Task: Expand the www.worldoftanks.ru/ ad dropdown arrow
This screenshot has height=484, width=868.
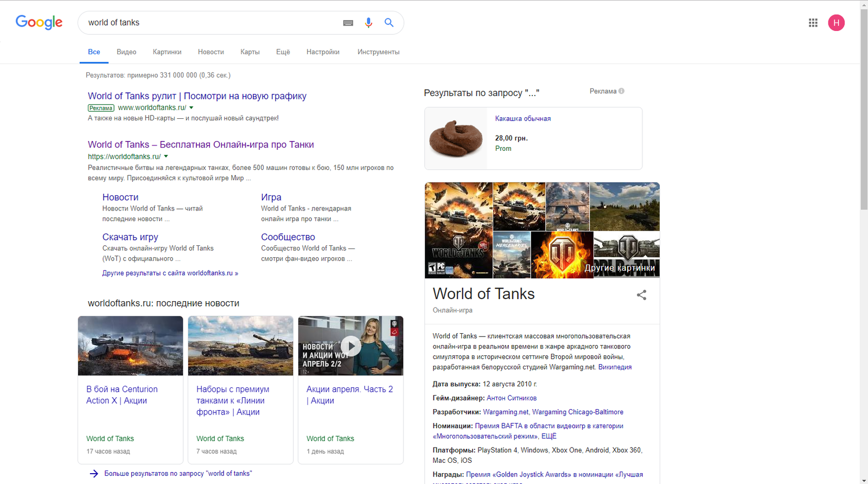Action: click(192, 108)
